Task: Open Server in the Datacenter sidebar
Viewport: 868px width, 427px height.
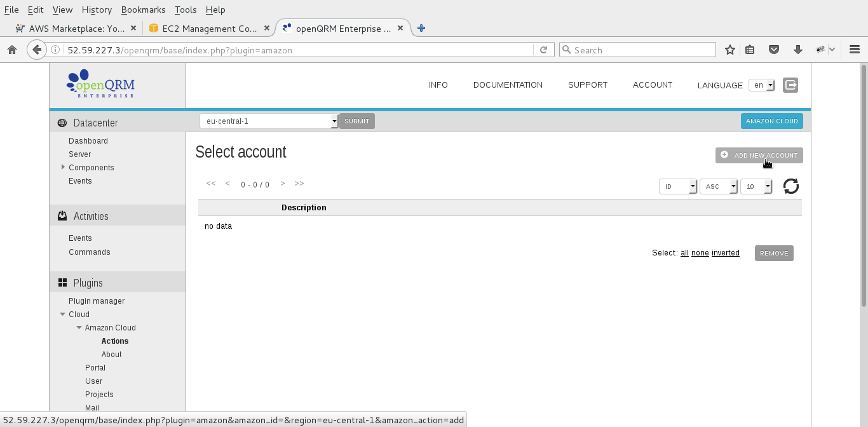Action: (x=79, y=154)
